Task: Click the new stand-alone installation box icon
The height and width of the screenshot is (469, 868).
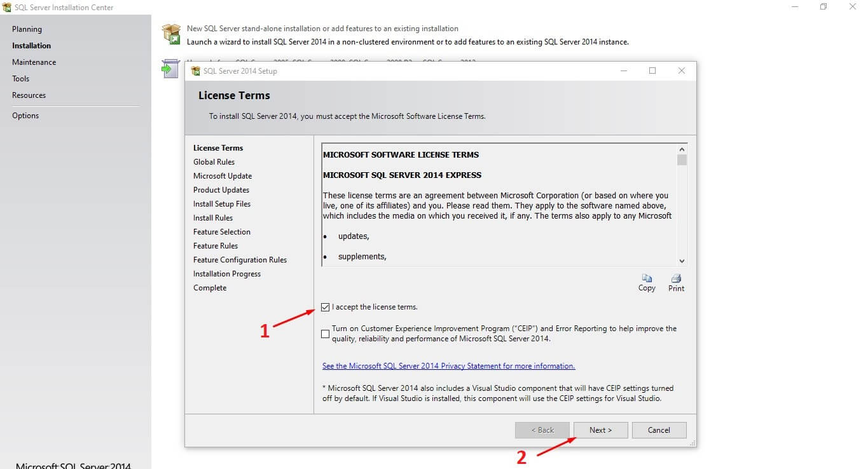Action: tap(171, 34)
